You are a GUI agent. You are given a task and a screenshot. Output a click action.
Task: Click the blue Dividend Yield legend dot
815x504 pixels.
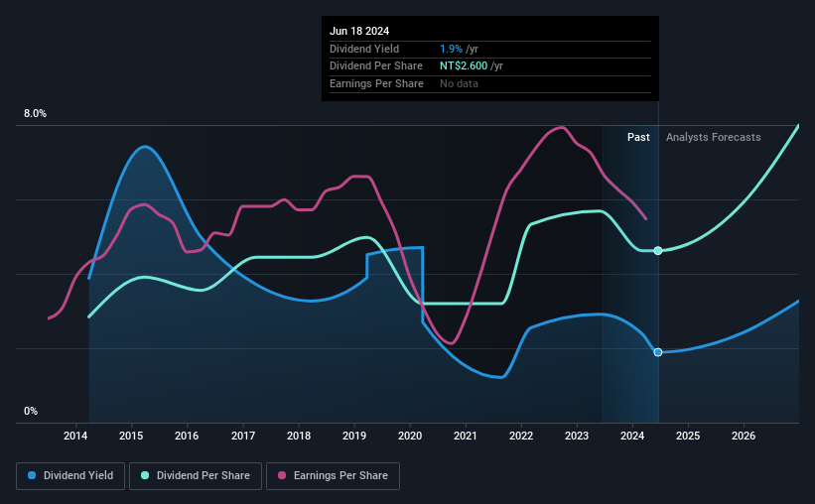pyautogui.click(x=32, y=475)
